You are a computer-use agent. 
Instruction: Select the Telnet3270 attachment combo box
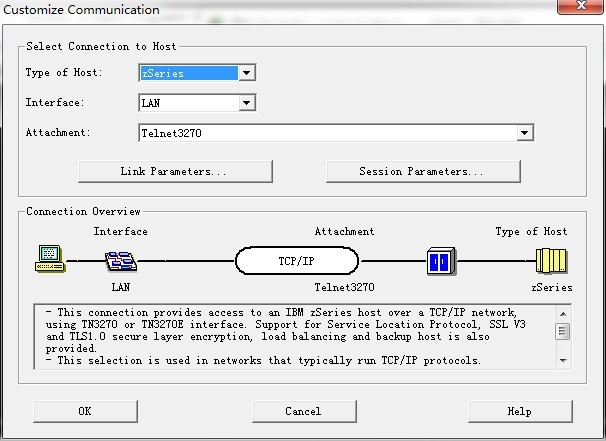click(x=336, y=133)
